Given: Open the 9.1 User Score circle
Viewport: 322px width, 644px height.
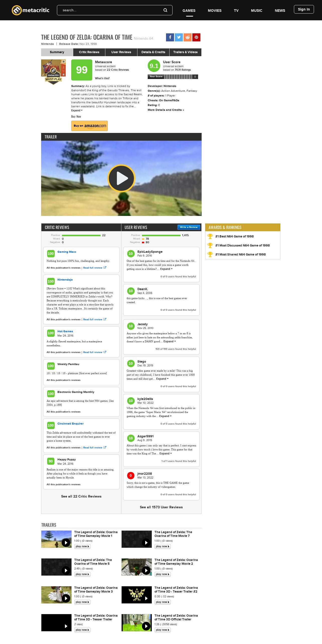Looking at the screenshot, I should 154,66.
